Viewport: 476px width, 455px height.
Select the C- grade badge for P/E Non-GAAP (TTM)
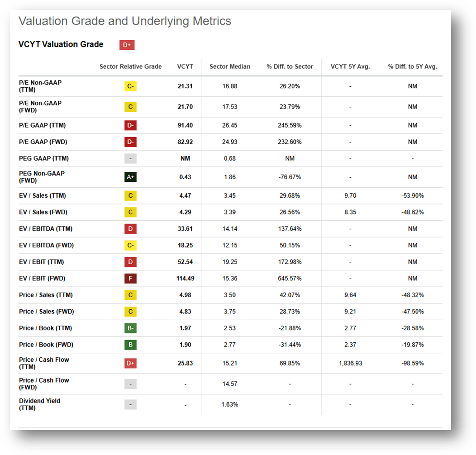click(130, 86)
